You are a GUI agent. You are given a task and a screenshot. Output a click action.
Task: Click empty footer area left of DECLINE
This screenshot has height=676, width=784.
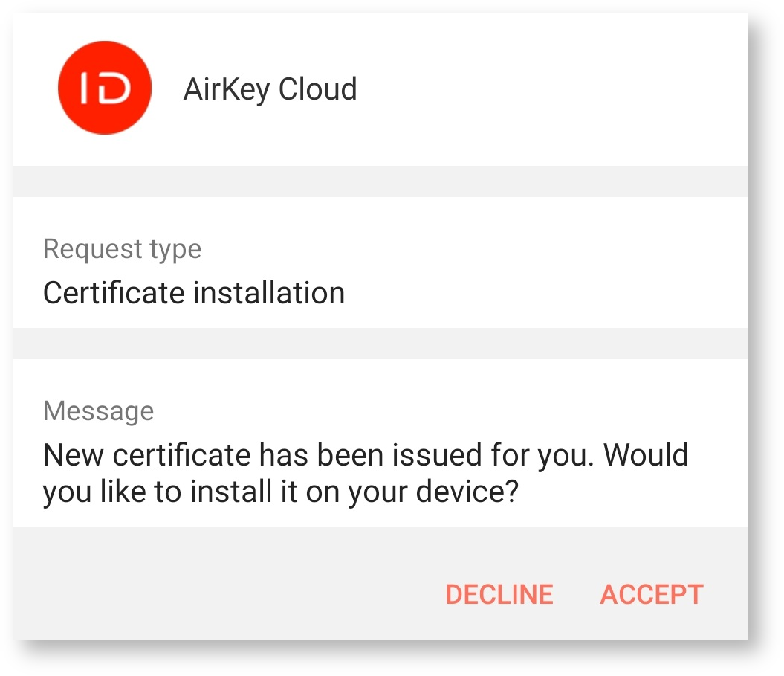[x=223, y=594]
